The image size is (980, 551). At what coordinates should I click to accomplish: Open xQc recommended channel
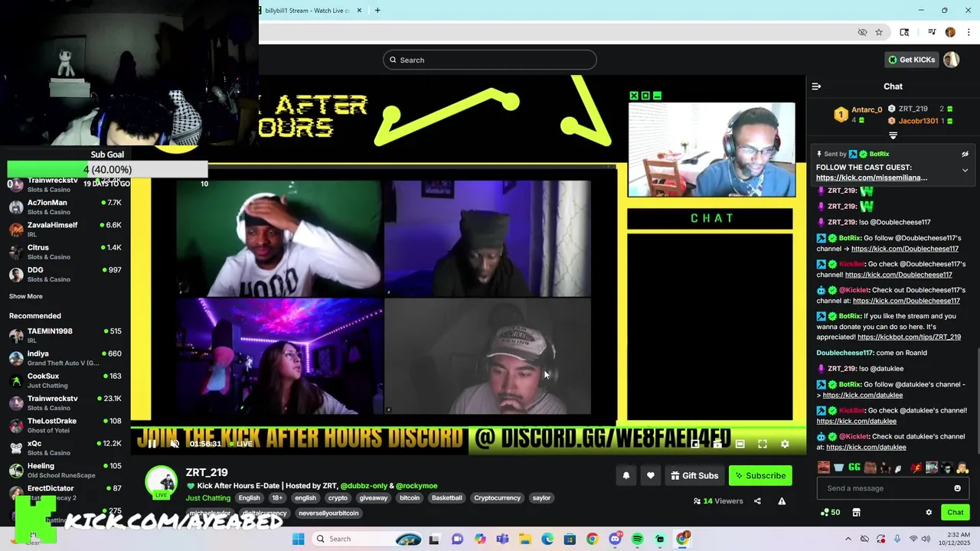point(65,448)
